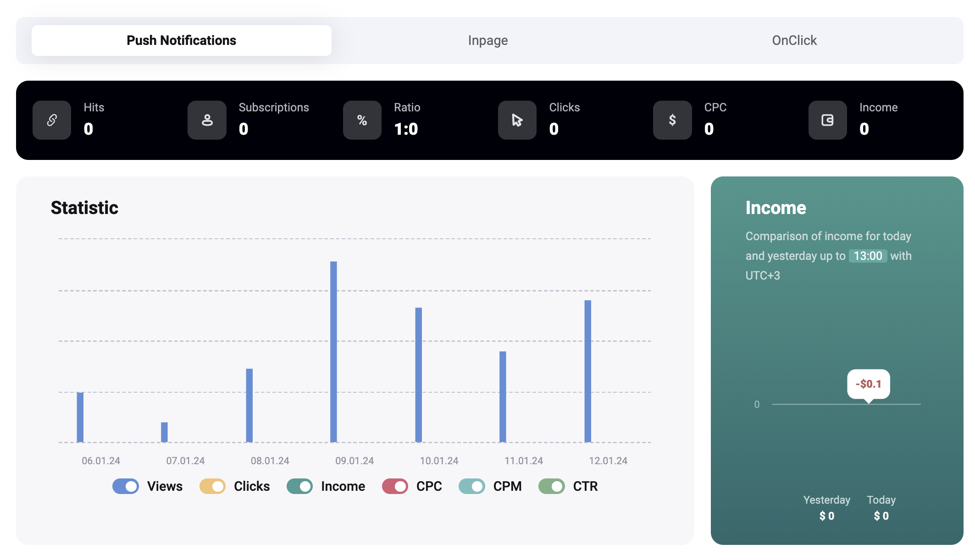Click the Subscriptions user icon
Viewport: 975px width, 560px height.
[x=207, y=120]
